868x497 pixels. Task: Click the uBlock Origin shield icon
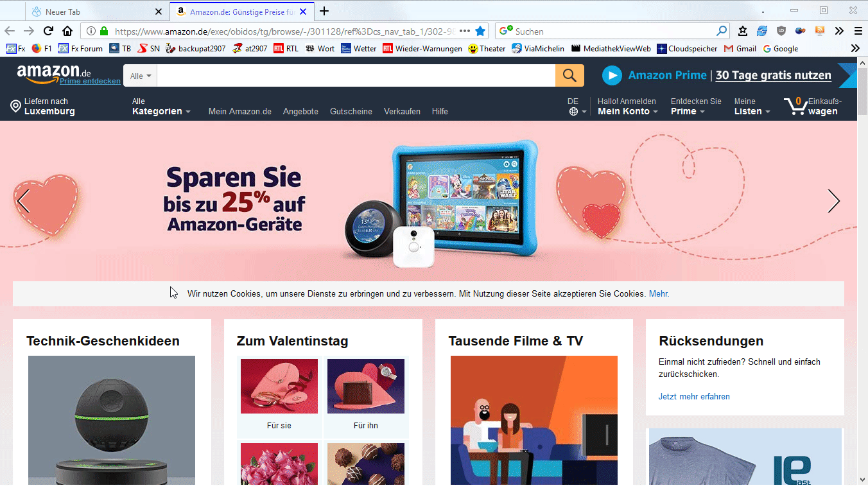tap(781, 31)
